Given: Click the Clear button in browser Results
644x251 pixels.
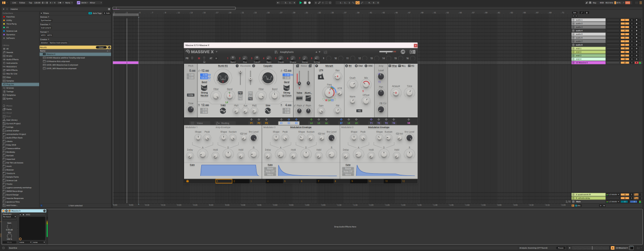Looking at the screenshot, I should point(100,47).
